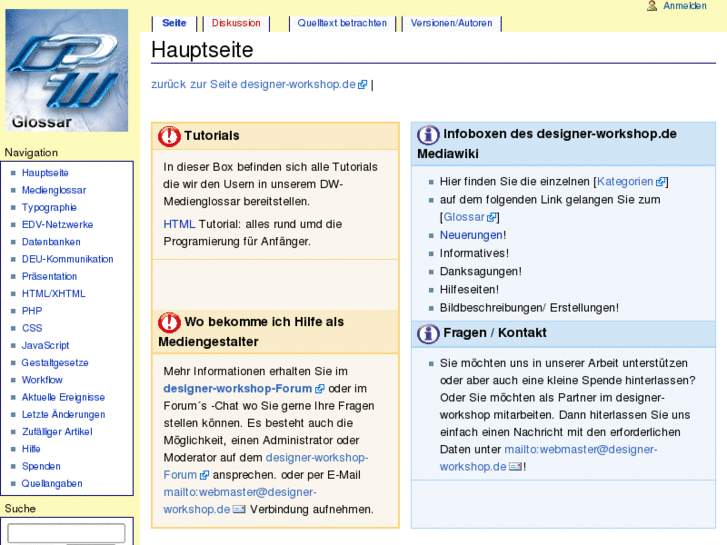
Task: Click the Danksagungen! list entry
Action: pos(480,271)
